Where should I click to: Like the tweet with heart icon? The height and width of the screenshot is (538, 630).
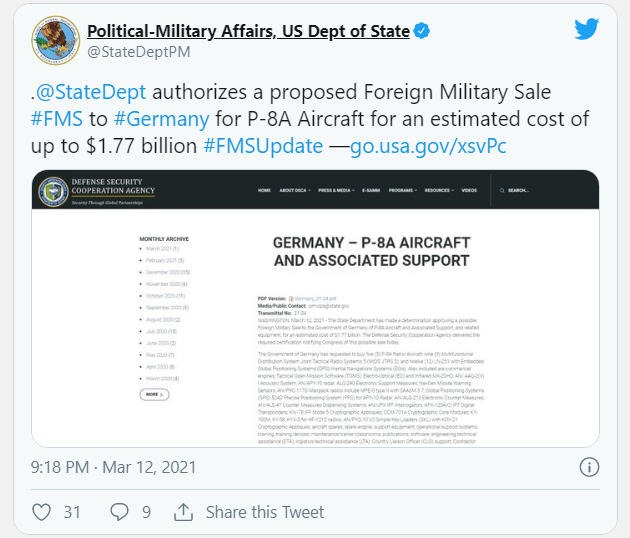pos(41,512)
